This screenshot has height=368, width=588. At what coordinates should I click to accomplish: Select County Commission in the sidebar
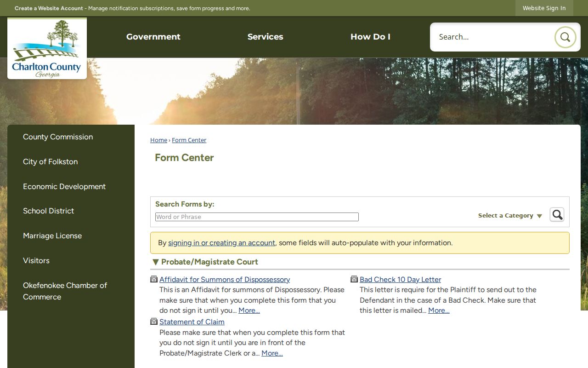[58, 137]
